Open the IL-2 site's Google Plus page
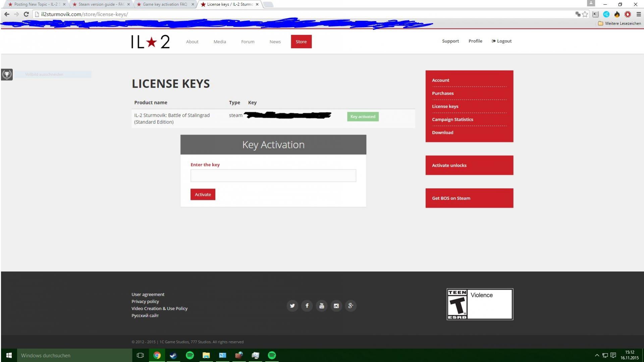The width and height of the screenshot is (644, 362). pyautogui.click(x=351, y=306)
